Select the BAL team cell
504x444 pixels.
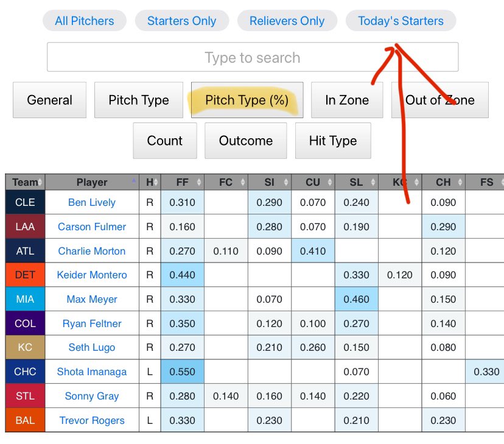point(25,420)
